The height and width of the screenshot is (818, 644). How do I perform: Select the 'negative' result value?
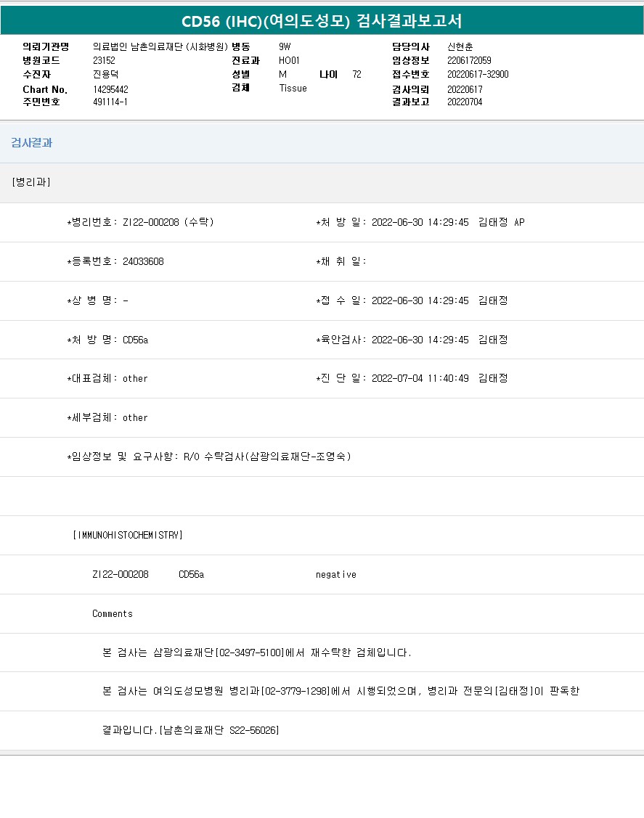coord(336,574)
